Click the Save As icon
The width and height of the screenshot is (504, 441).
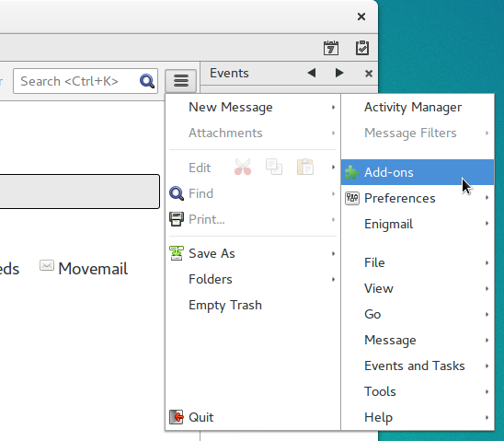177,253
